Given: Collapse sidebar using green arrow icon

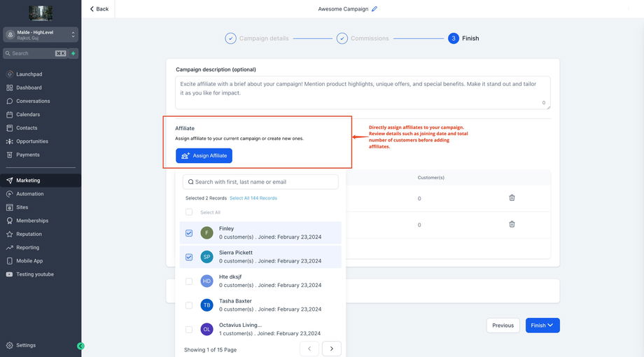Looking at the screenshot, I should click(80, 346).
